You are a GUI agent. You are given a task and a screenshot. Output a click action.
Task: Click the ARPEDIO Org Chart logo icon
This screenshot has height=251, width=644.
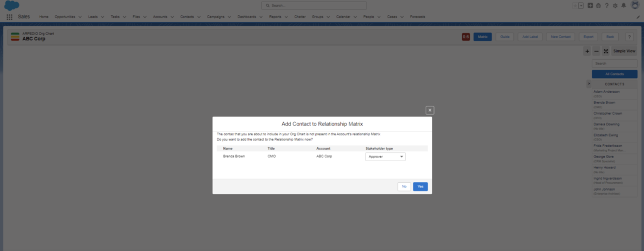[15, 37]
